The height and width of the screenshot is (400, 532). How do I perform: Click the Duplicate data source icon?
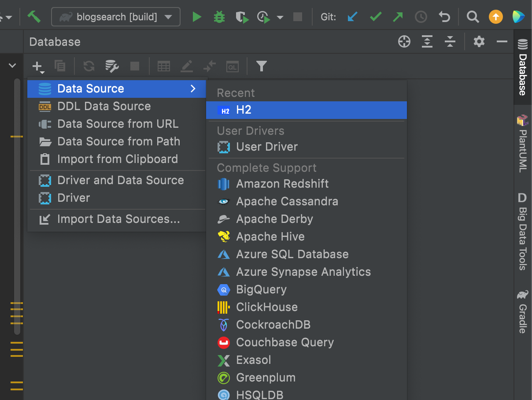[x=60, y=66]
